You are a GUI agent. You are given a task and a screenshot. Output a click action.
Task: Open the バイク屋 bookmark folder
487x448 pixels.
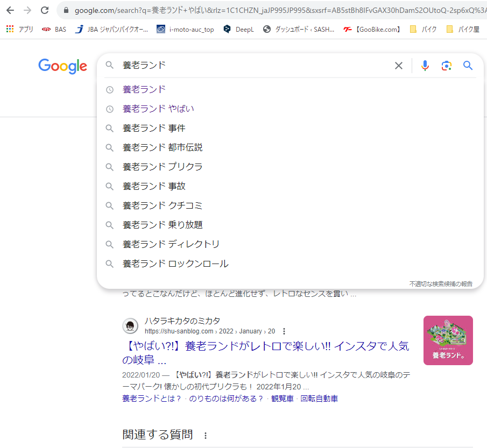pyautogui.click(x=463, y=29)
